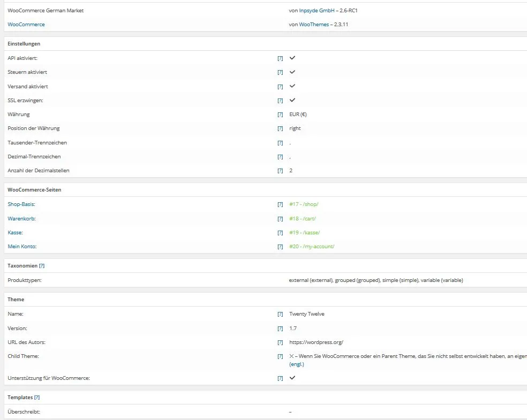Click help icon in Mein Konto row
527x420 pixels.
(x=280, y=247)
